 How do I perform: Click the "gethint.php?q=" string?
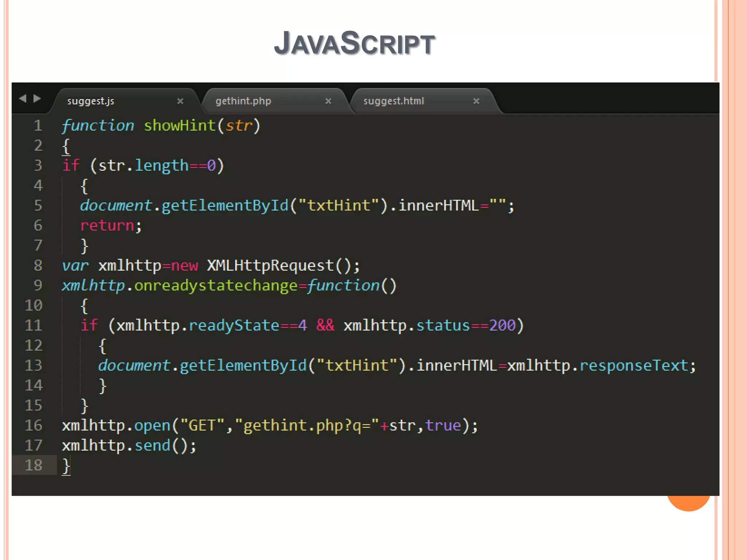point(307,426)
